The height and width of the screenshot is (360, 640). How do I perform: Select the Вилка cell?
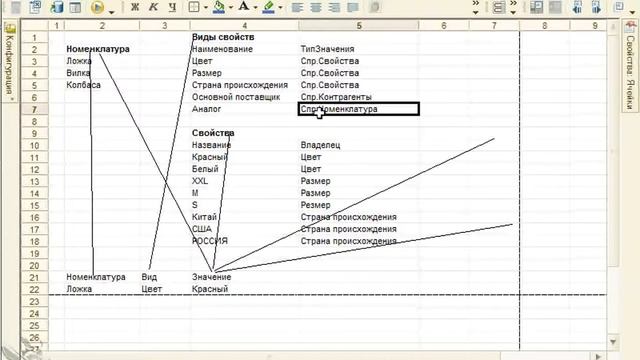coord(78,73)
